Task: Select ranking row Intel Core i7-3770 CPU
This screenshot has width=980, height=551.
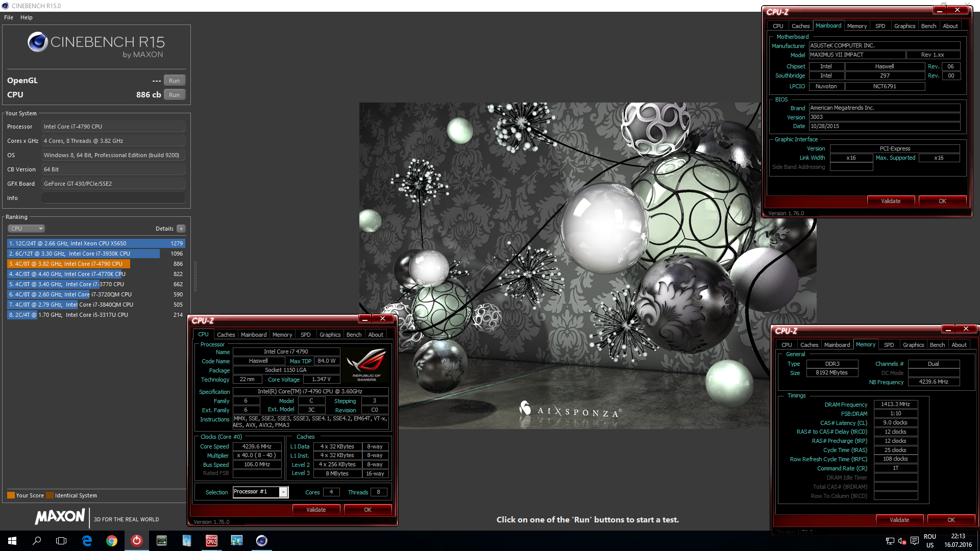Action: [96, 284]
